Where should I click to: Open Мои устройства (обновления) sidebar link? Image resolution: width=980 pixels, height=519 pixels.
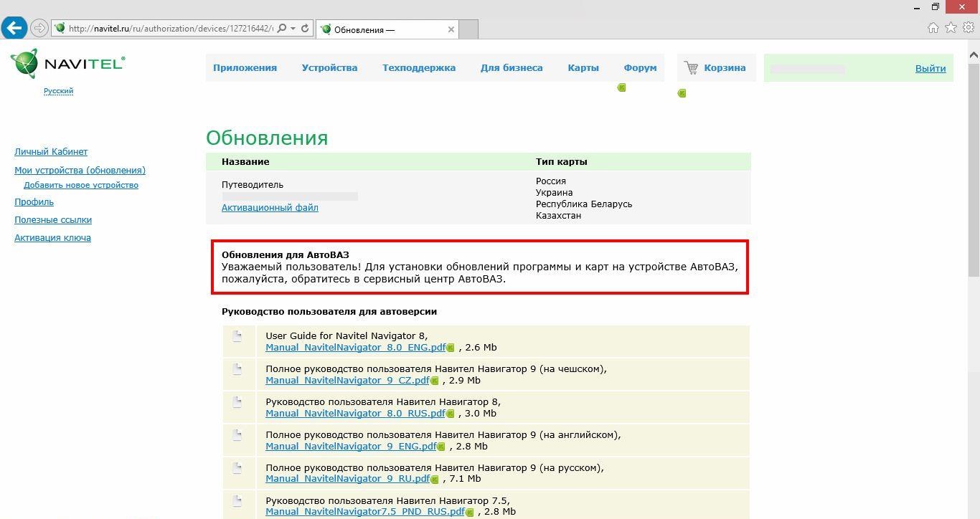tap(80, 171)
